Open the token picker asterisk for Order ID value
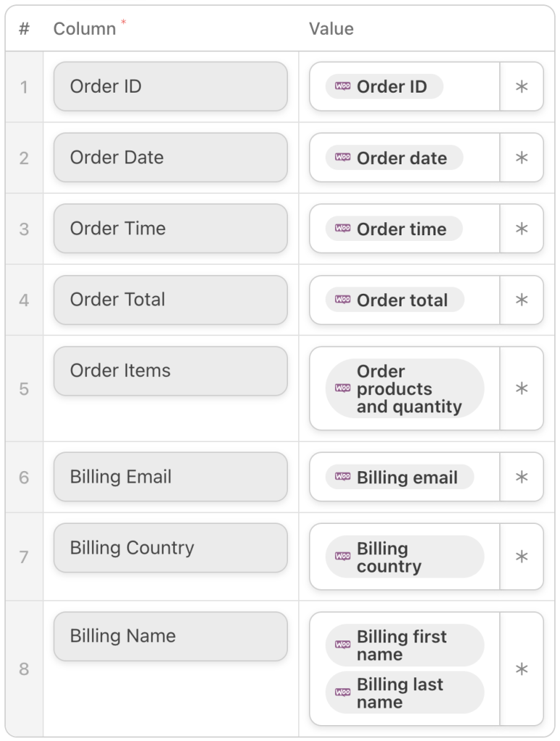This screenshot has width=560, height=741. (522, 86)
